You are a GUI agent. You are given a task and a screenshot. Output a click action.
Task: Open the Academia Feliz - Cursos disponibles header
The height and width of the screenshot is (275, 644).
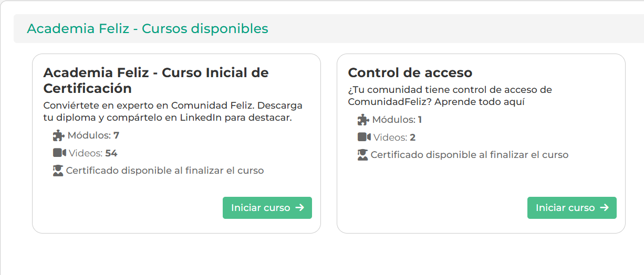coord(148,28)
